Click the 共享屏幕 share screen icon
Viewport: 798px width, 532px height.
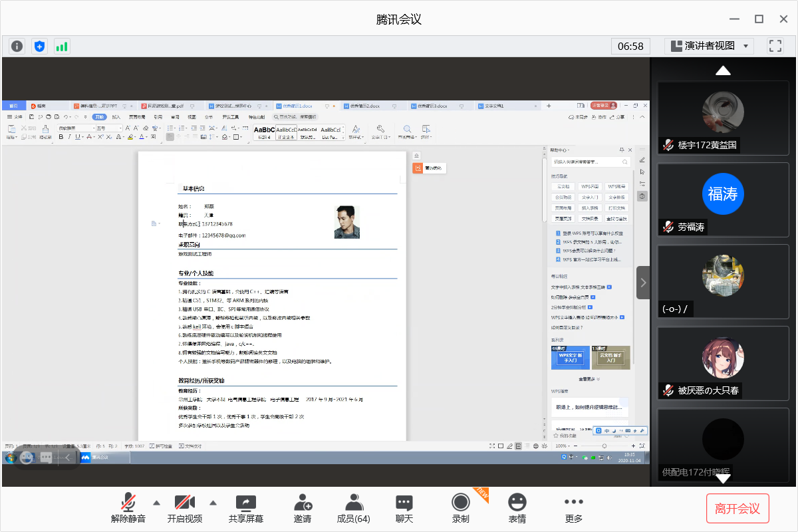pos(246,502)
